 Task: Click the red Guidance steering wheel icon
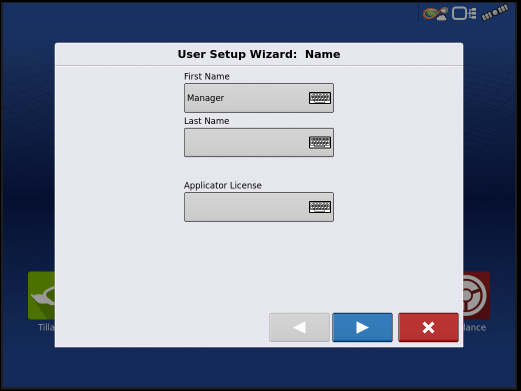tap(476, 296)
